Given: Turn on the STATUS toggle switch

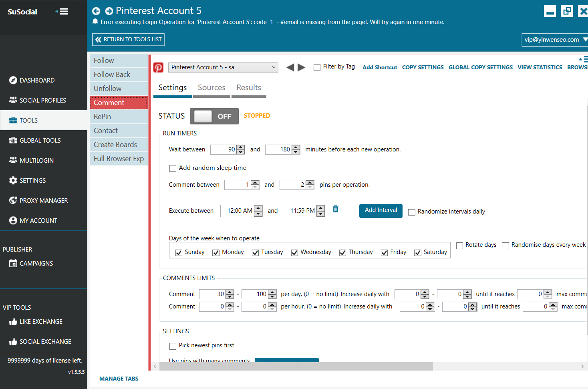Looking at the screenshot, I should point(214,116).
